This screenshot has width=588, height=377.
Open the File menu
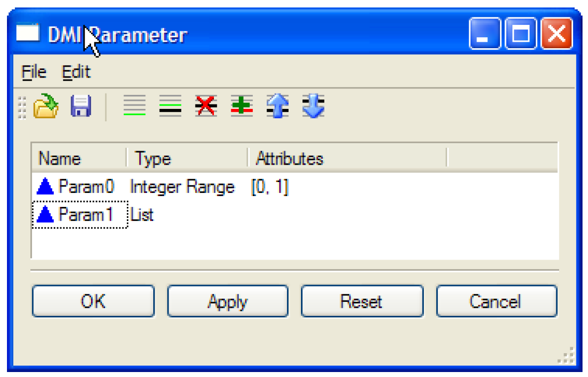(x=34, y=72)
